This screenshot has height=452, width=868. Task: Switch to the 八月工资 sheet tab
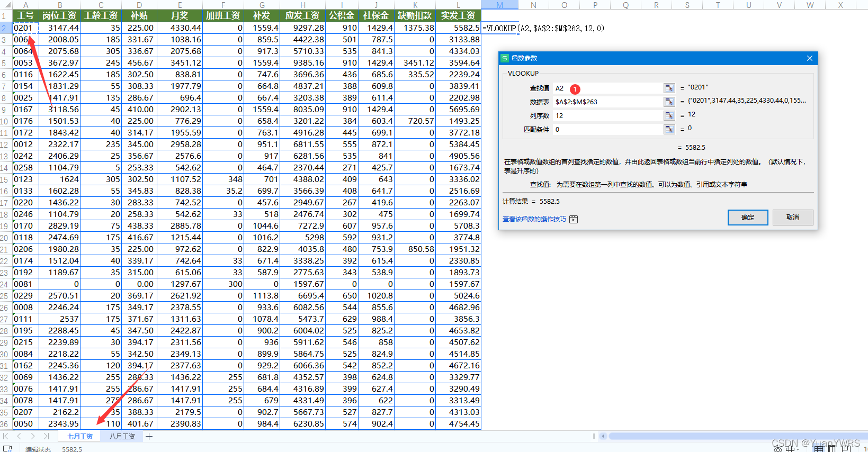click(x=122, y=436)
